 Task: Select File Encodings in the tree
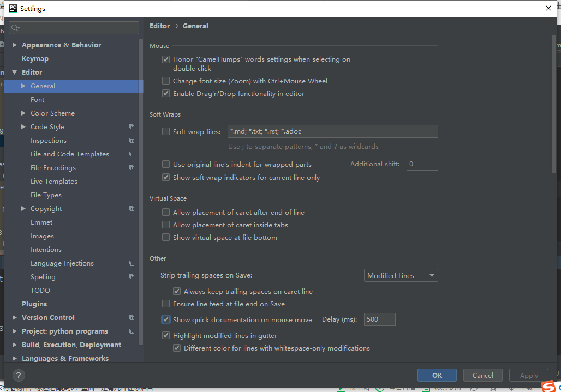pyautogui.click(x=53, y=167)
